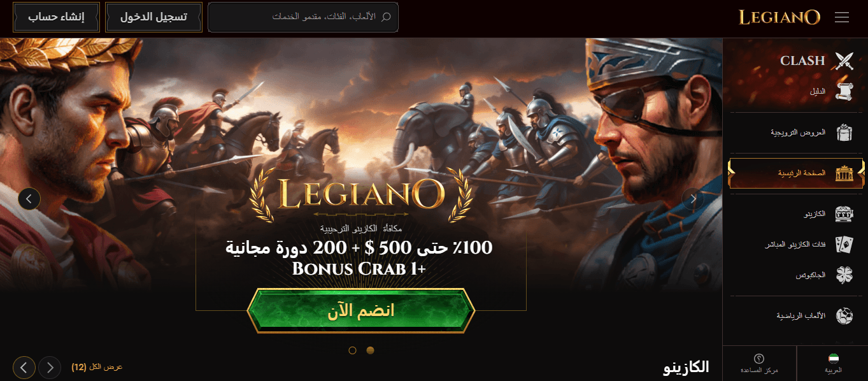Select the first carousel dot indicator
The width and height of the screenshot is (868, 381).
pyautogui.click(x=353, y=350)
